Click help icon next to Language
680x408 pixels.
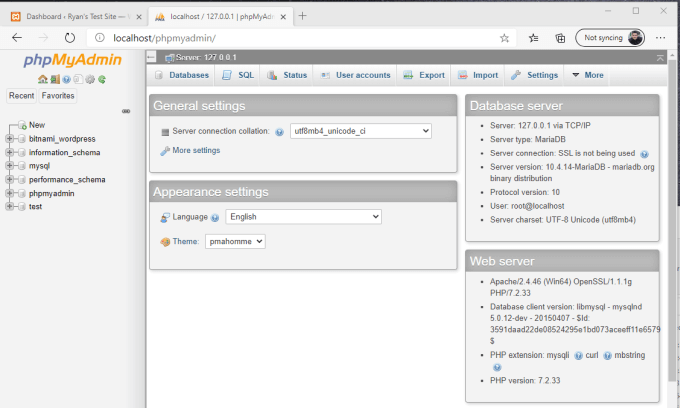[215, 218]
